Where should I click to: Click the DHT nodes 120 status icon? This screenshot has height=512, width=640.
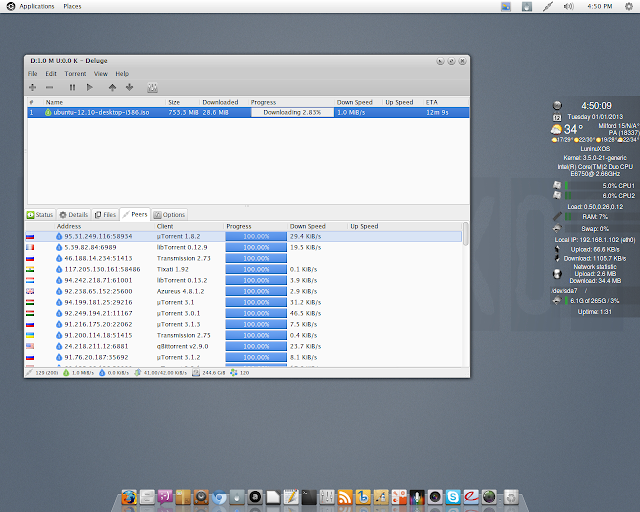tap(233, 373)
